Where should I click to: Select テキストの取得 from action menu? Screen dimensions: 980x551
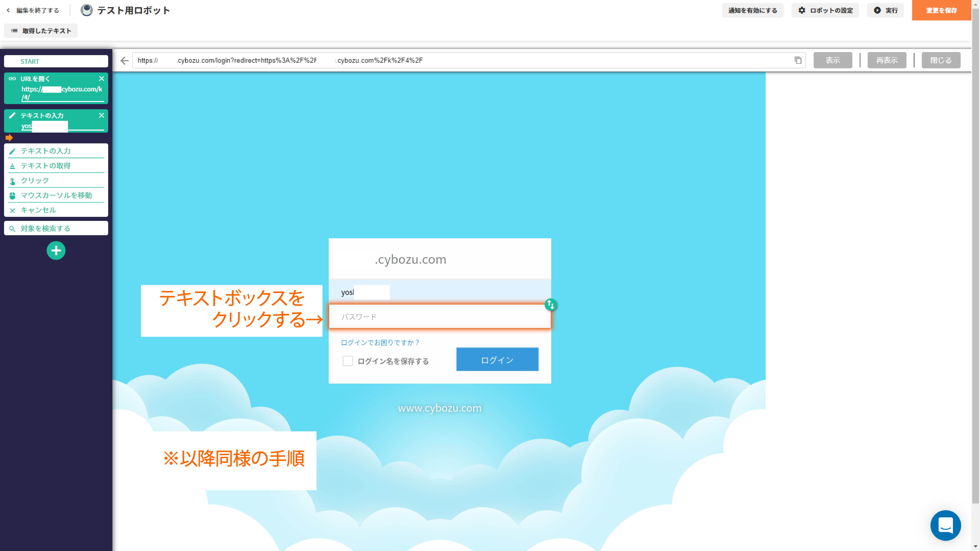pos(56,166)
